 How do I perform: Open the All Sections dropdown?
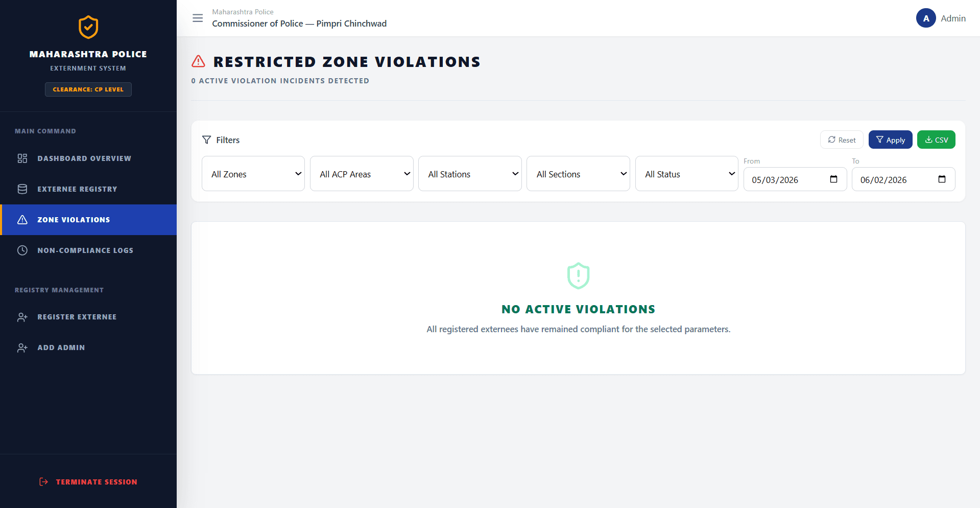click(578, 174)
